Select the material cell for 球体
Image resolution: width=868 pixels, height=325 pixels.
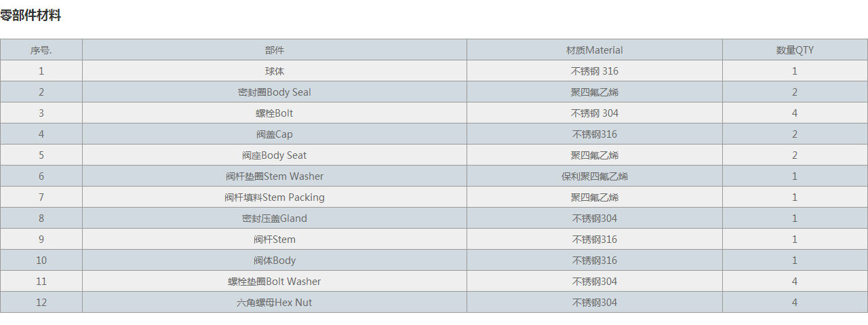tap(594, 71)
